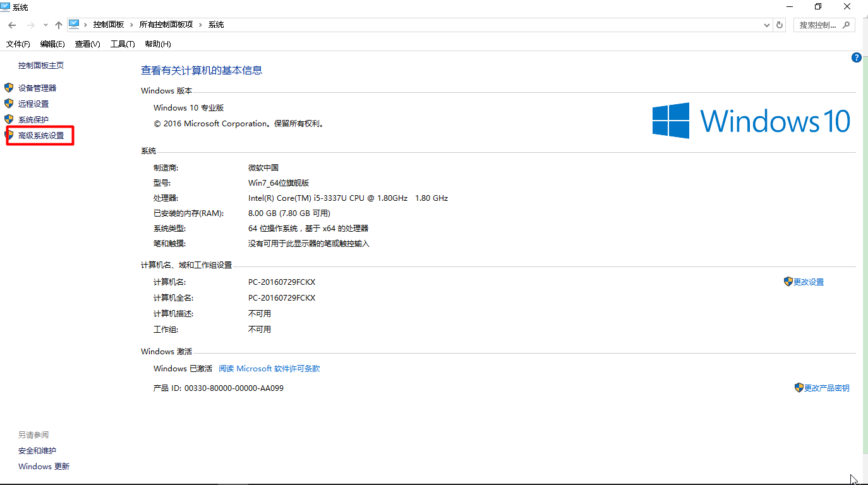Select Win7_64位旗舰版 model text
Viewport: 868px width, 485px height.
279,183
